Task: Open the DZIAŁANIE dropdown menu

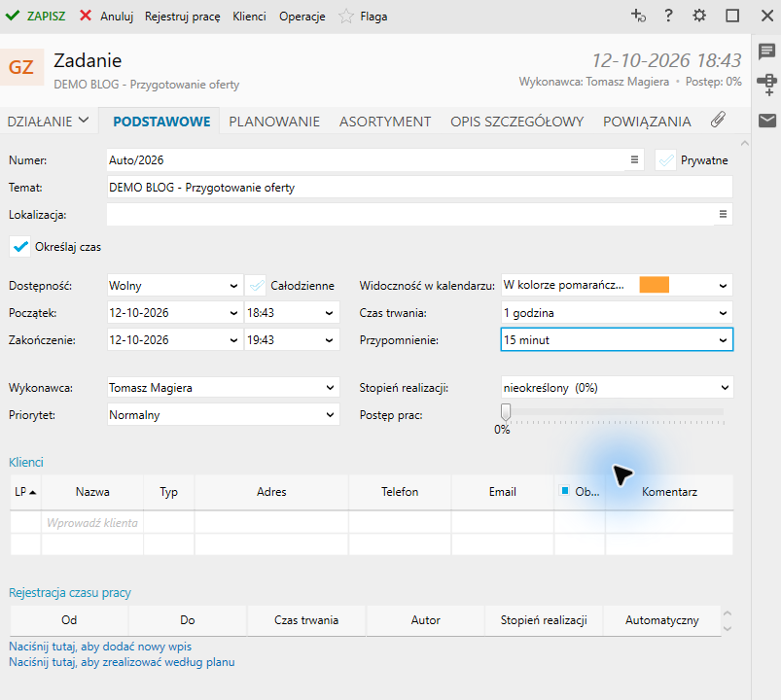Action: click(x=48, y=121)
